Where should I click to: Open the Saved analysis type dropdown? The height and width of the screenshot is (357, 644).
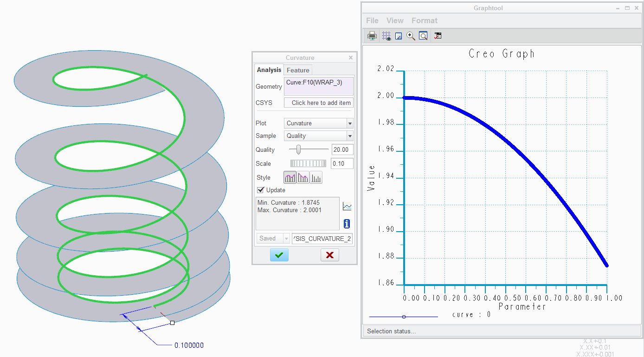tap(273, 238)
